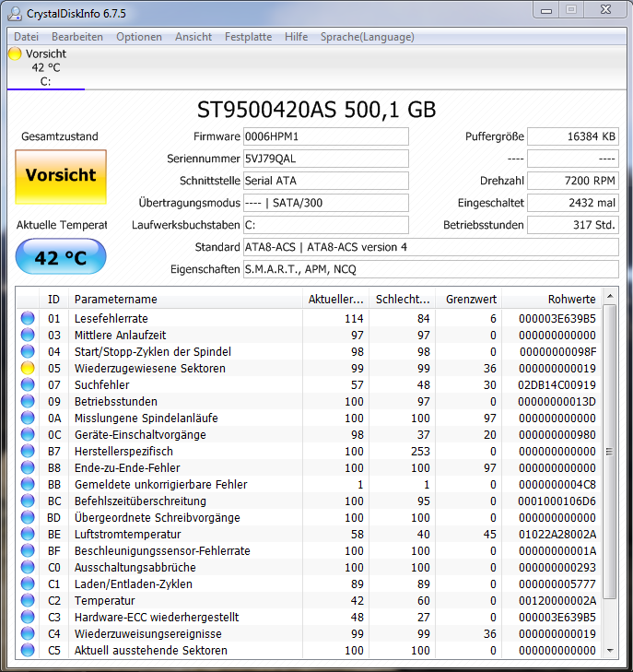Click the status dot for Mittlere Anlaufzeit

28,335
